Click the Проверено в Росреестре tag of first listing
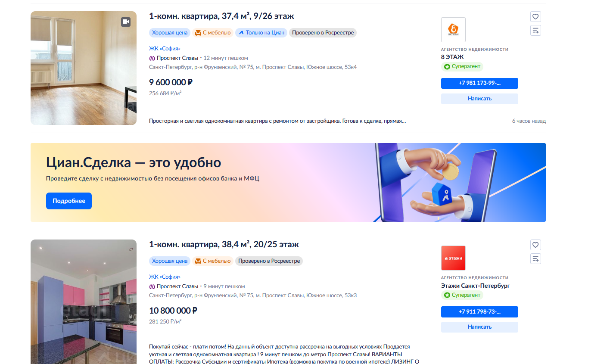Viewport: 613px width, 364px height. tap(323, 33)
